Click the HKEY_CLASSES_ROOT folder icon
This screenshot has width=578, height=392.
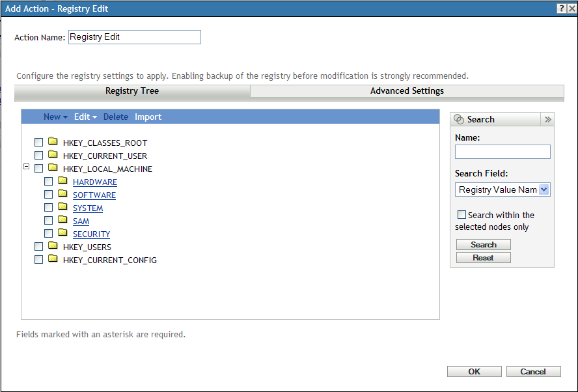coord(53,141)
